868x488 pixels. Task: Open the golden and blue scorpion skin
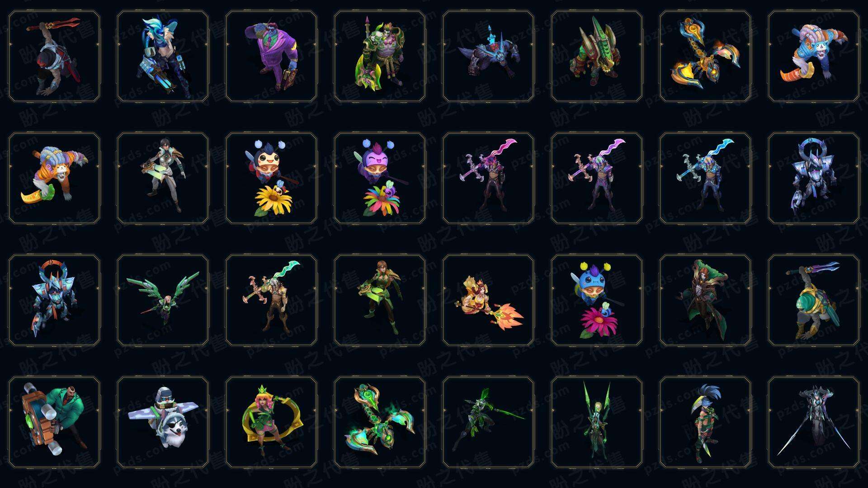pyautogui.click(x=705, y=56)
